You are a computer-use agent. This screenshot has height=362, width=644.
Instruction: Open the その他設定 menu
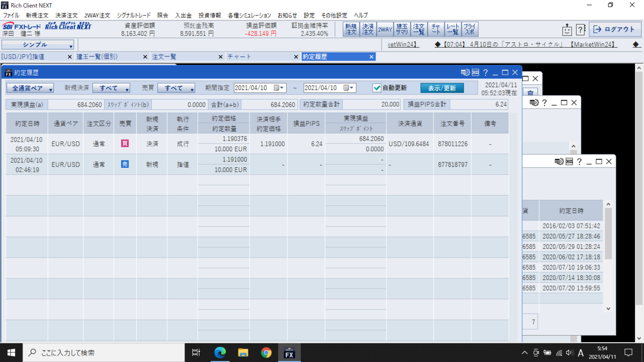[x=334, y=16]
